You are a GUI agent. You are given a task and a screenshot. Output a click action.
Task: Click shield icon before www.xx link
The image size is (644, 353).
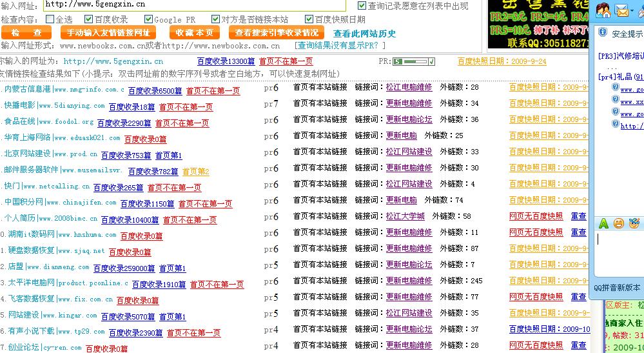(x=615, y=99)
